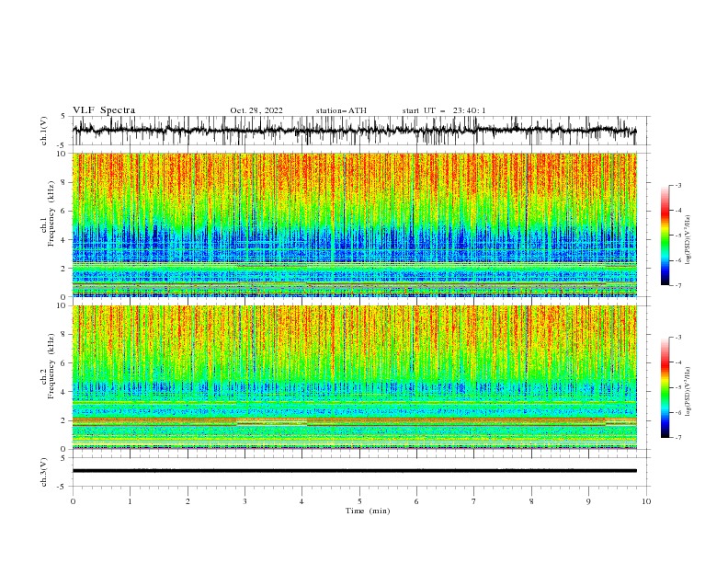Click the "5" tick on the time axis
Image resolution: width=728 pixels, height=563 pixels.
click(x=359, y=501)
